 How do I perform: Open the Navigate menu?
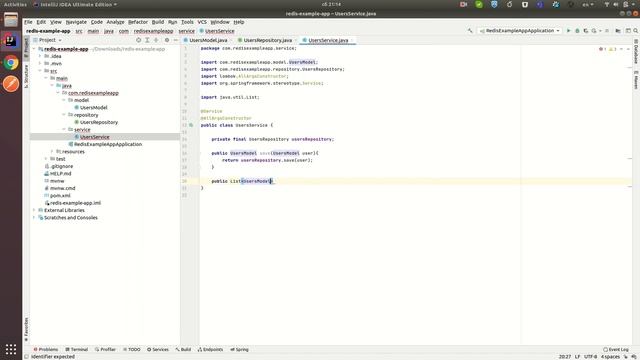76,22
